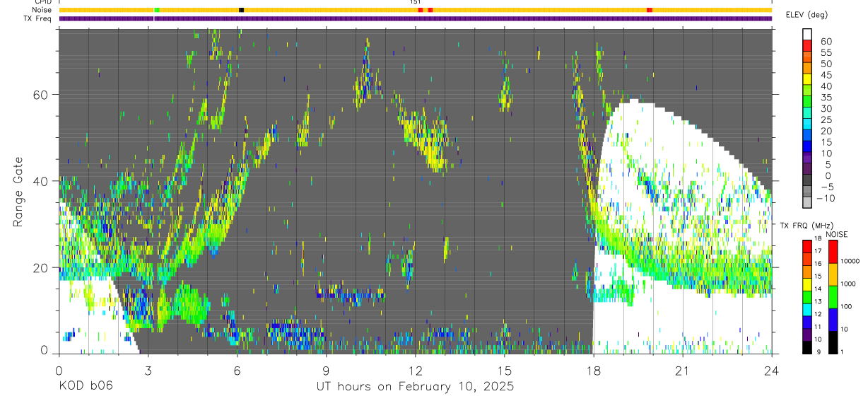Select the black bottom swatch in NOISE bar

coord(833,342)
